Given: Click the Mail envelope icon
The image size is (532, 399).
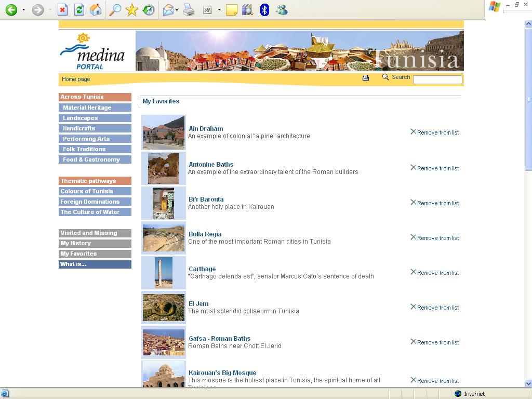Looking at the screenshot, I should [x=168, y=10].
